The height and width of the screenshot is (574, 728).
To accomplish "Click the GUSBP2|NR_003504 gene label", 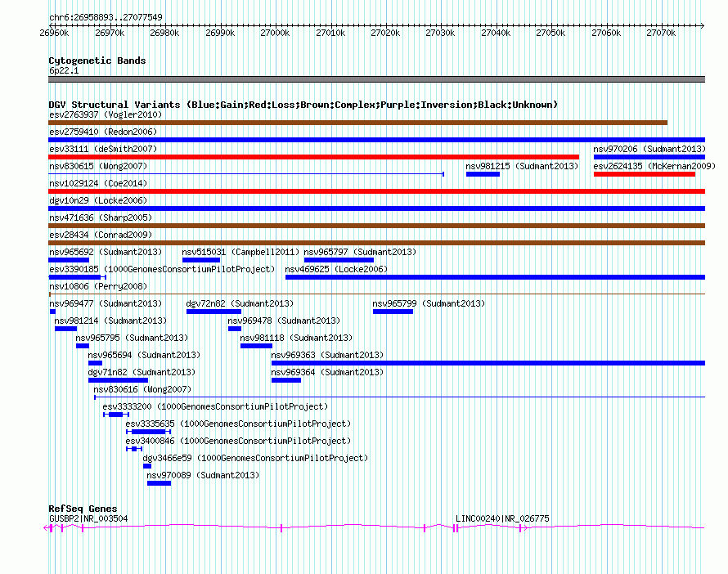I will (x=88, y=518).
